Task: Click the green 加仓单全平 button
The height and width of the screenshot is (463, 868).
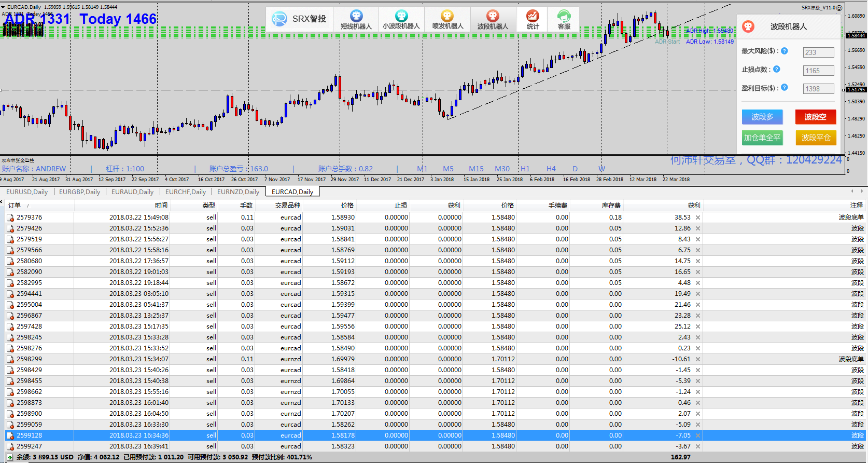Action: pyautogui.click(x=762, y=138)
